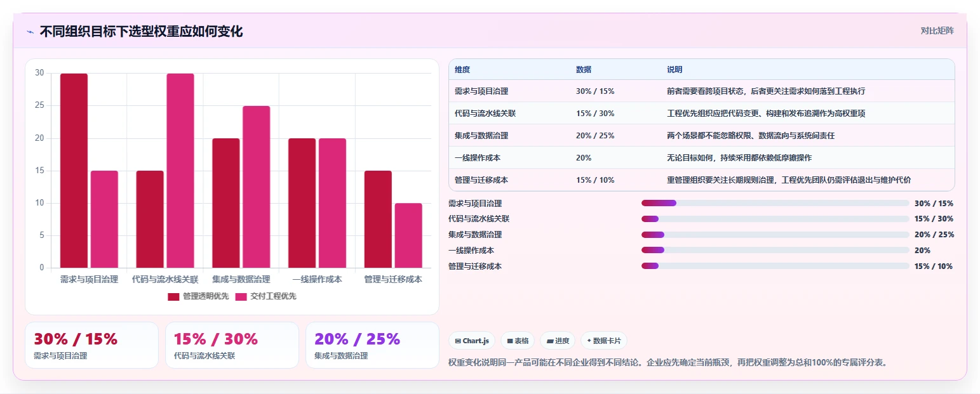Select the 一线操作成本 table row label

pyautogui.click(x=478, y=158)
